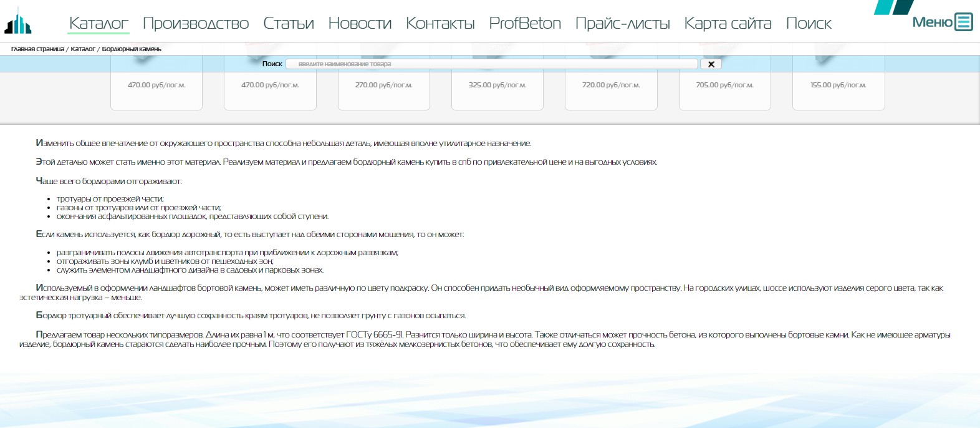Click paragraph starting 'Этой деталью может стать'

(347, 162)
